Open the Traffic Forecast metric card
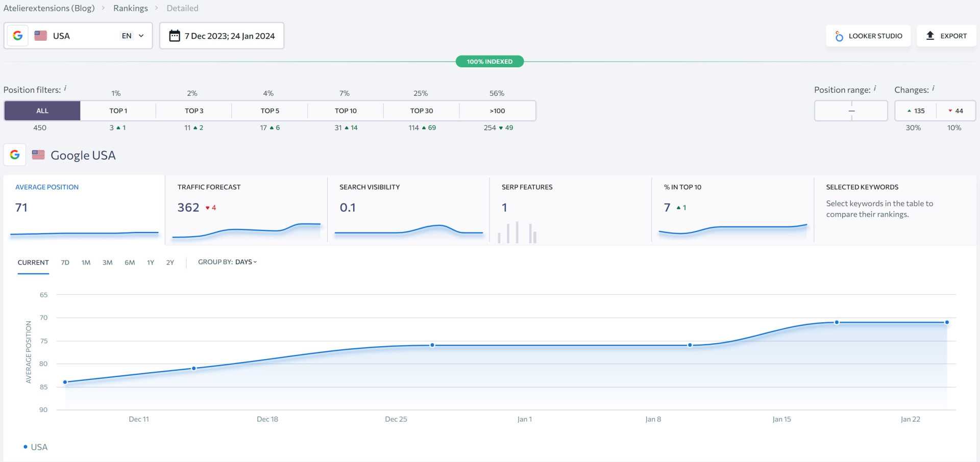Image resolution: width=980 pixels, height=462 pixels. click(246, 210)
